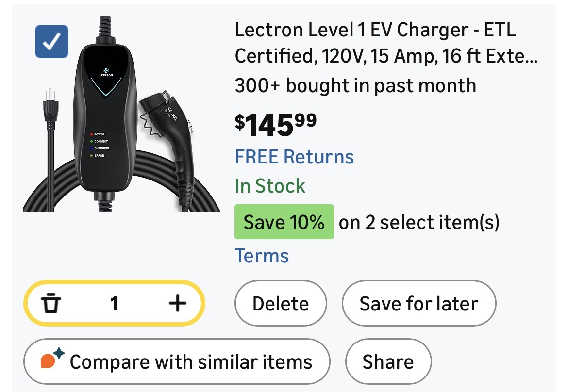The width and height of the screenshot is (568, 392).
Task: Click the quantity number 1
Action: coord(114,304)
